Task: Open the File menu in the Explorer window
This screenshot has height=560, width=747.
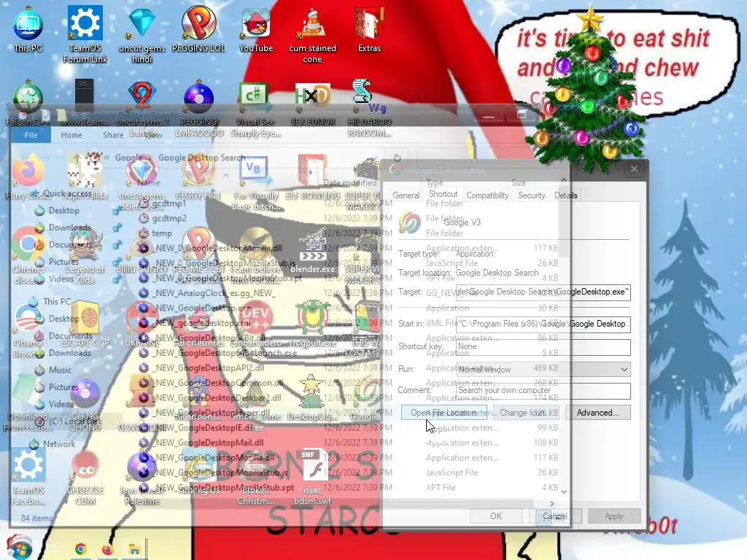Action: click(x=31, y=135)
